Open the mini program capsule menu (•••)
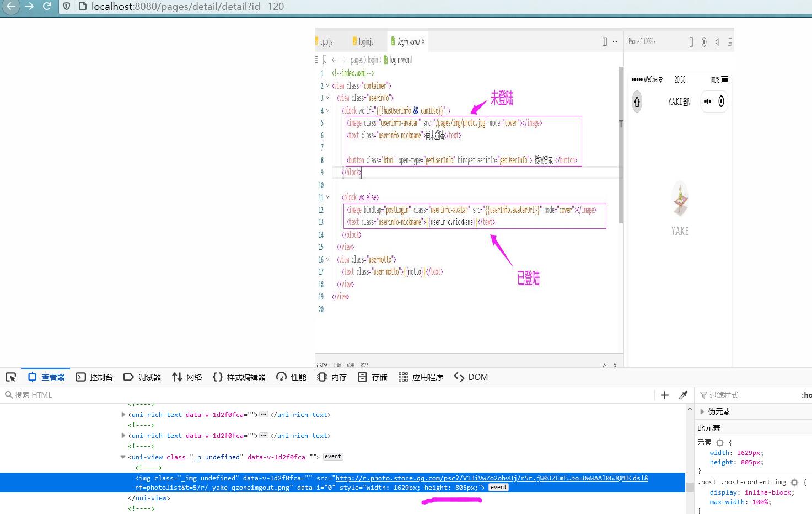This screenshot has height=514, width=812. 707,101
